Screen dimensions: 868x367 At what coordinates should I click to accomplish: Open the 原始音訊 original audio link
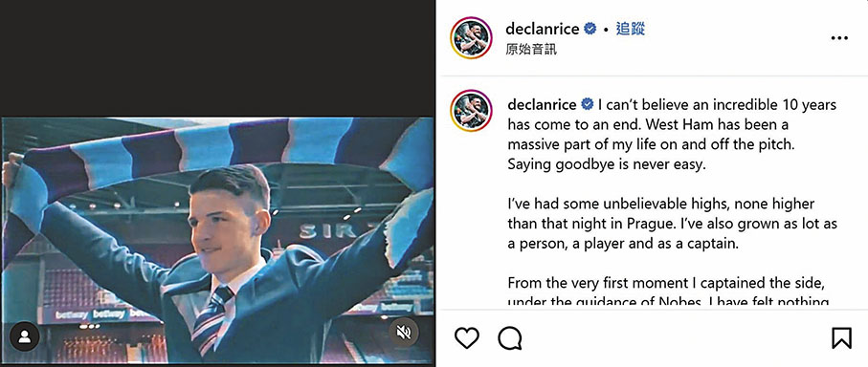click(531, 49)
